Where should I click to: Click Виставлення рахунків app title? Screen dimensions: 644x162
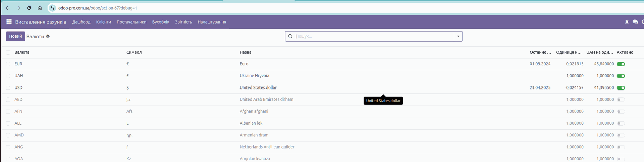(x=41, y=22)
